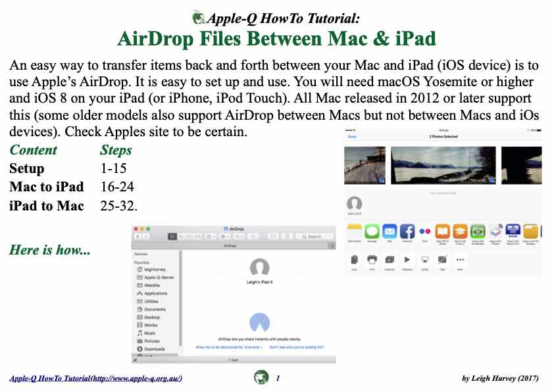Select the dark third photo thumbnail

click(522, 165)
